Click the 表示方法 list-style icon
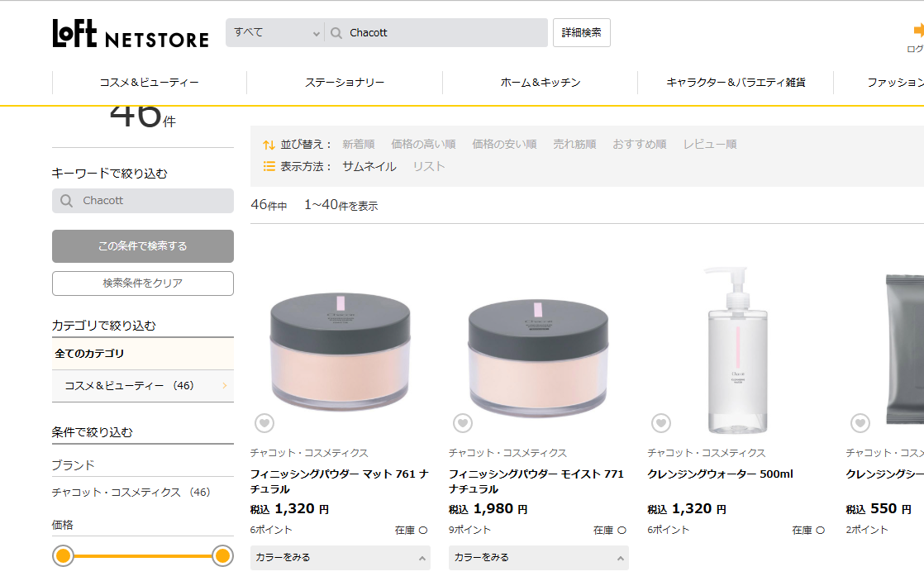924x581 pixels. tap(269, 167)
